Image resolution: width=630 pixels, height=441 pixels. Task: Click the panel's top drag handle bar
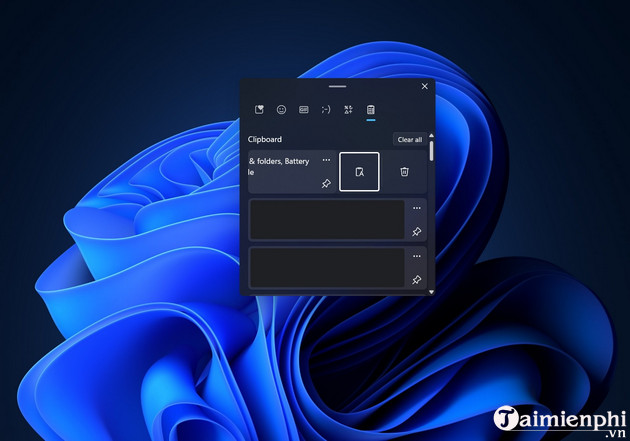coord(337,86)
